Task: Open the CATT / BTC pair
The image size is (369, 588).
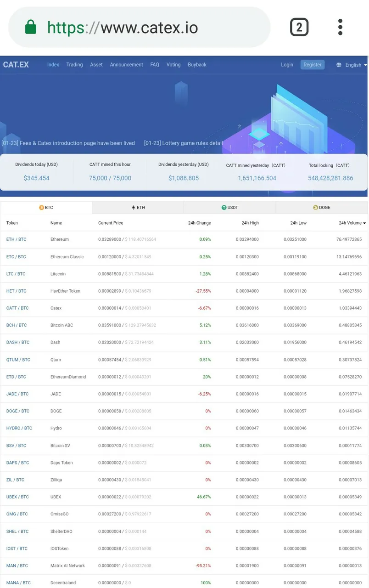Action: coord(17,308)
